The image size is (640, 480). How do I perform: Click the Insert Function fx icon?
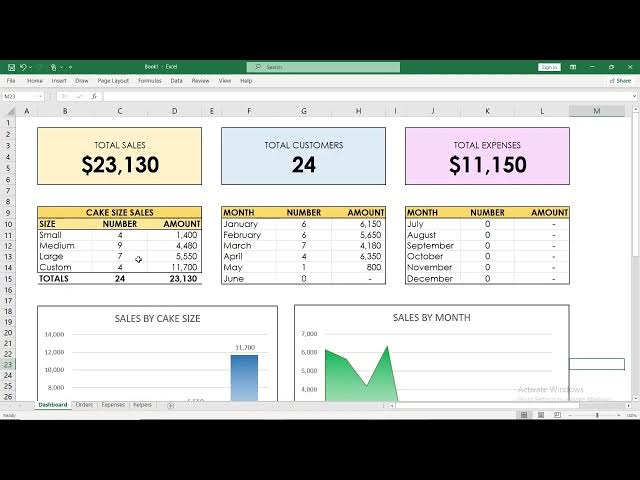click(94, 96)
